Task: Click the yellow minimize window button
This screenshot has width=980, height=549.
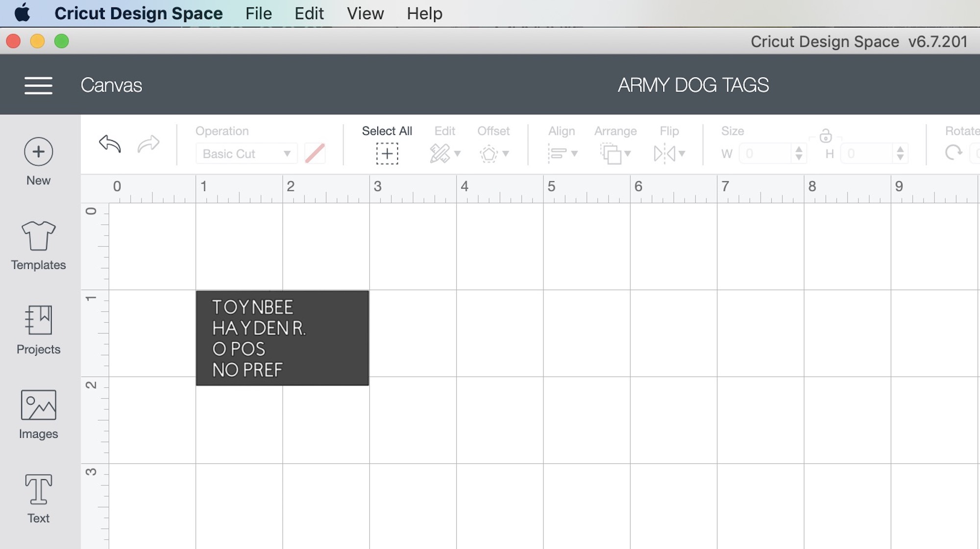Action: click(x=37, y=41)
